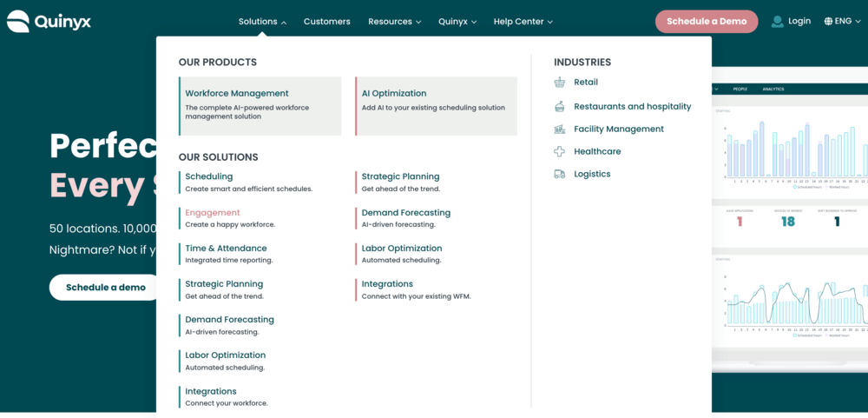
Task: Click the Quinyx logo
Action: coord(49,22)
